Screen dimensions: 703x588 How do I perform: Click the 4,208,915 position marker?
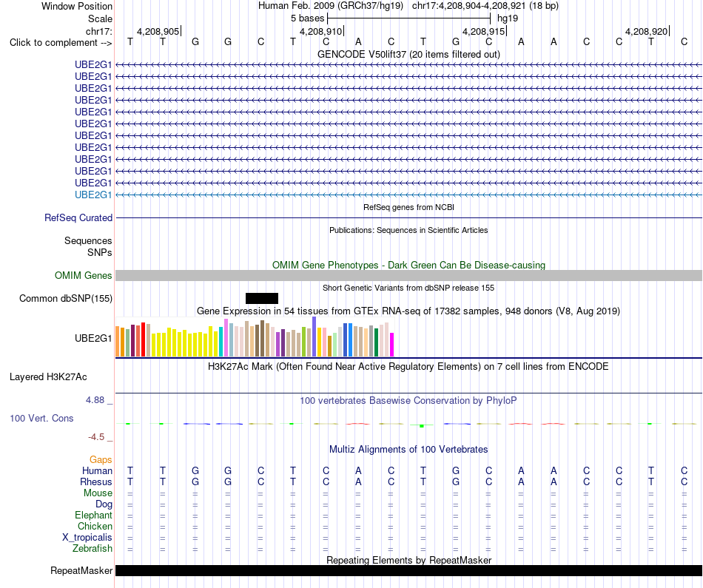(x=484, y=31)
